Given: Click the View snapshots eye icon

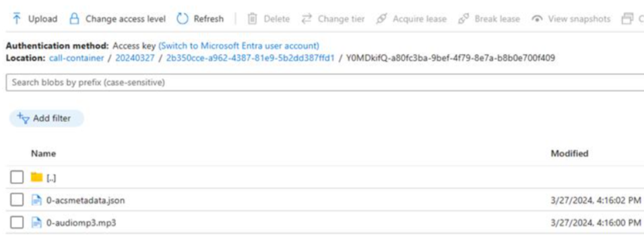Looking at the screenshot, I should [537, 19].
